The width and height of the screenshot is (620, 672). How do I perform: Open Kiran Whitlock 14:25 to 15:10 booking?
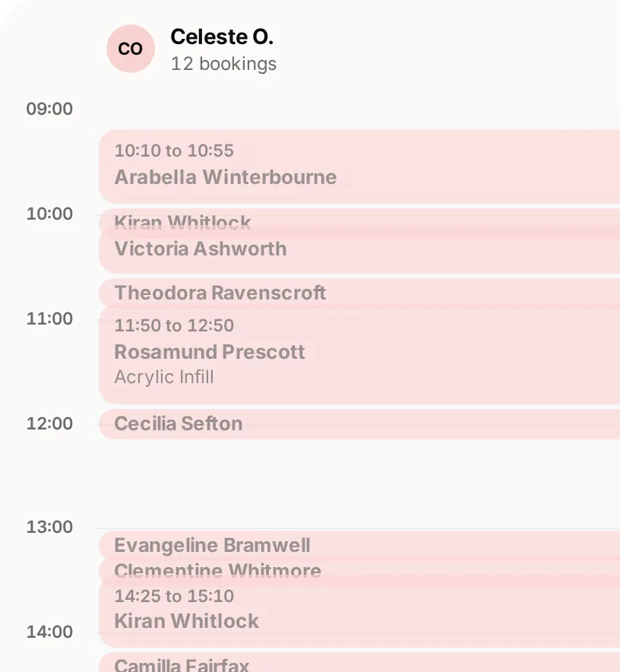pos(359,612)
